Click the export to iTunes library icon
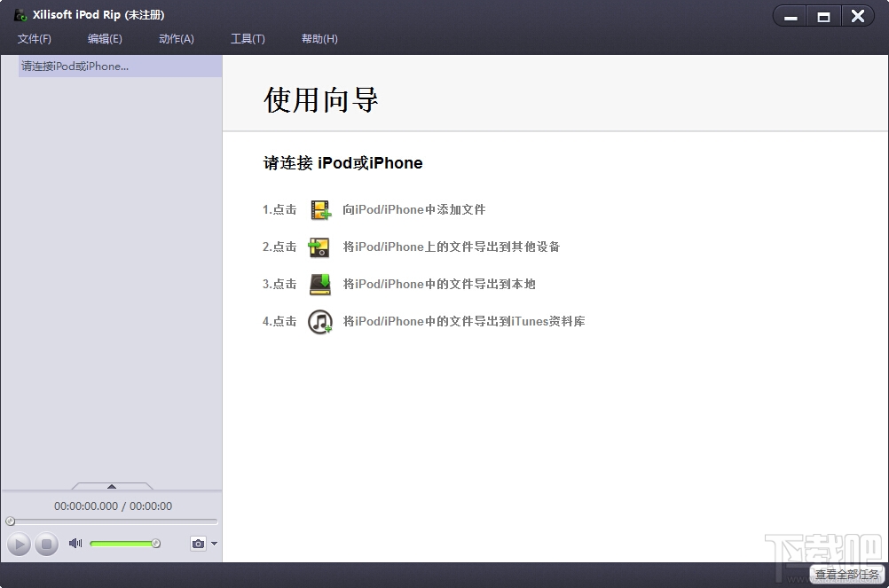Viewport: 889px width, 588px height. 319,322
